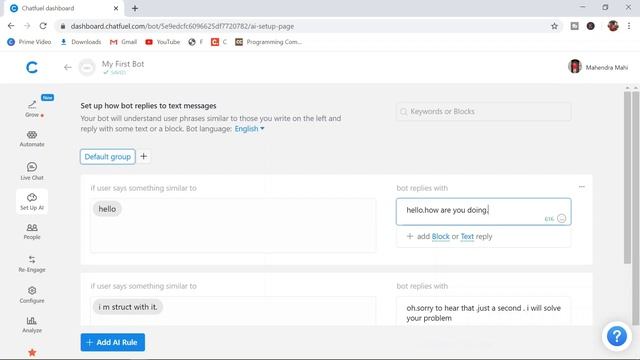
Task: Click the red star upgrade icon
Action: pyautogui.click(x=32, y=352)
